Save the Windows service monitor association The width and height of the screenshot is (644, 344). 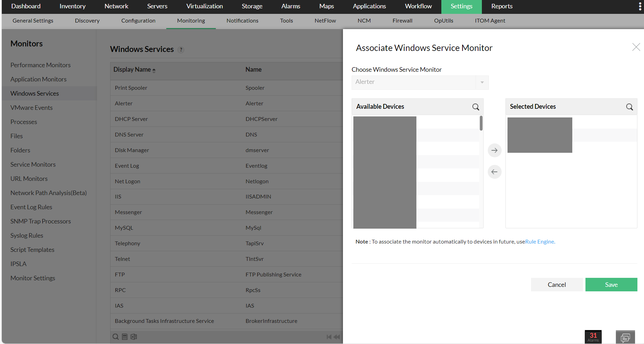pos(611,284)
